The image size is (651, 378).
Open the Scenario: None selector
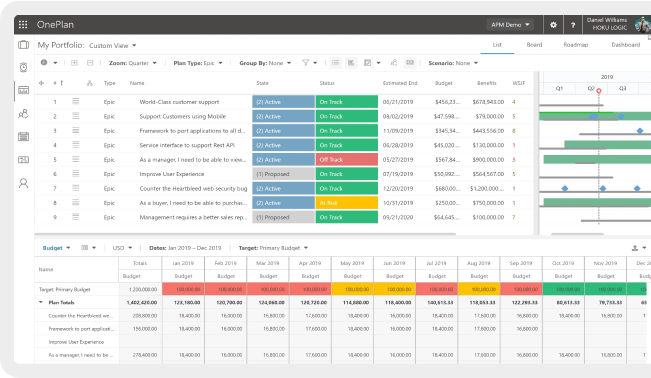(x=453, y=63)
